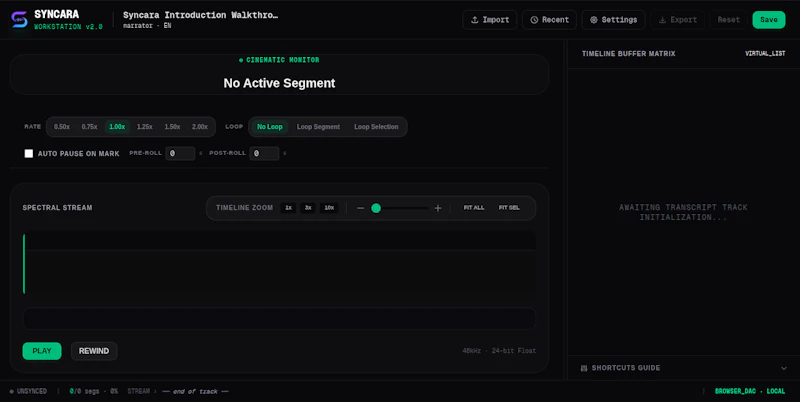Viewport: 800px width, 402px height.
Task: Set playback rate to 0.75x
Action: click(x=89, y=127)
